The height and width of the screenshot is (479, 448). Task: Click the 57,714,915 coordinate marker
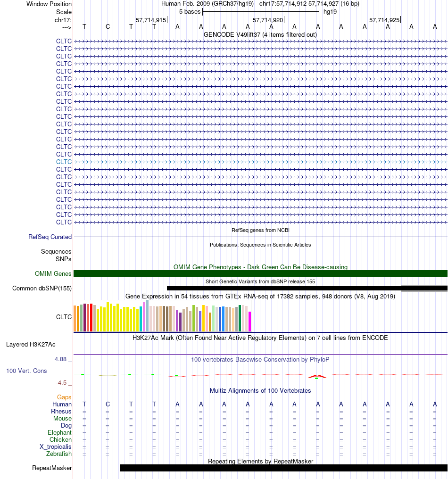coord(151,20)
